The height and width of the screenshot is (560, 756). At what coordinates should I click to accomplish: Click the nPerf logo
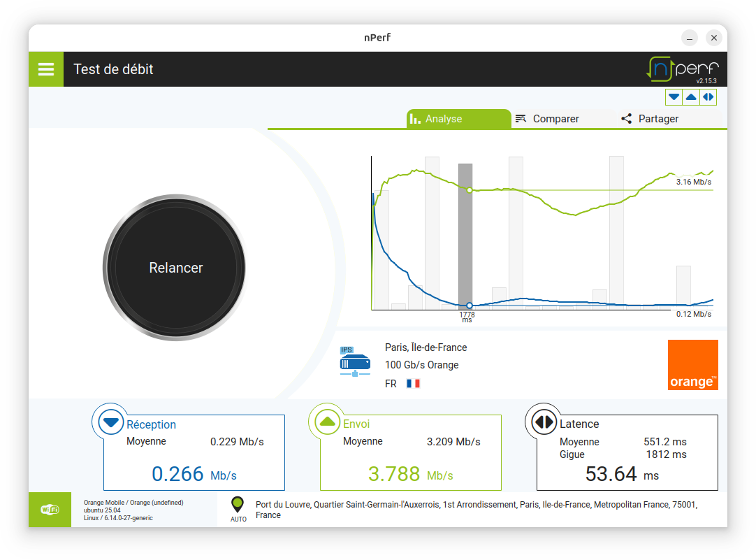pos(682,69)
